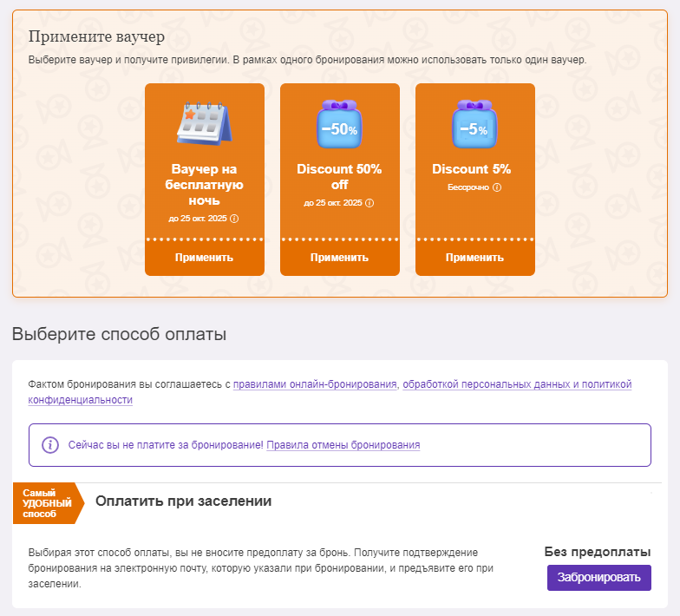This screenshot has height=616, width=680.
Task: Click info icon in the no-payment notice
Action: 50,444
